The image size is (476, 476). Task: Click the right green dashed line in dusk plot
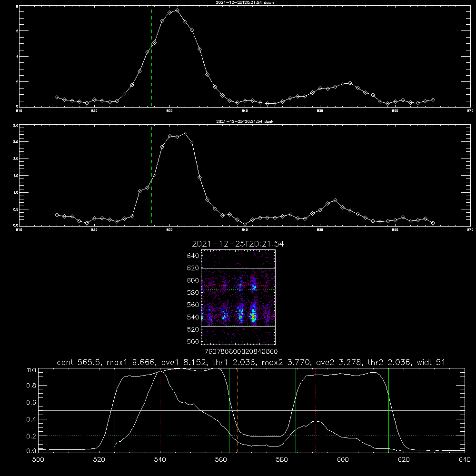263,175
